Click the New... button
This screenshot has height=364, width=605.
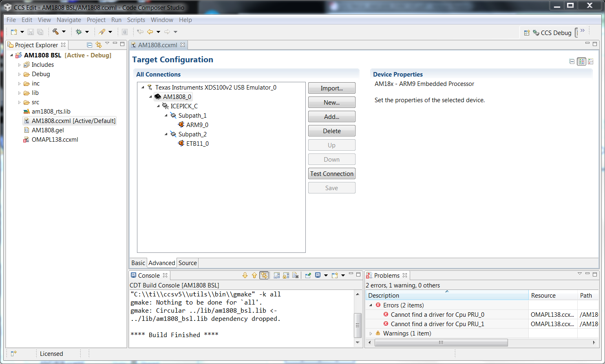(332, 103)
